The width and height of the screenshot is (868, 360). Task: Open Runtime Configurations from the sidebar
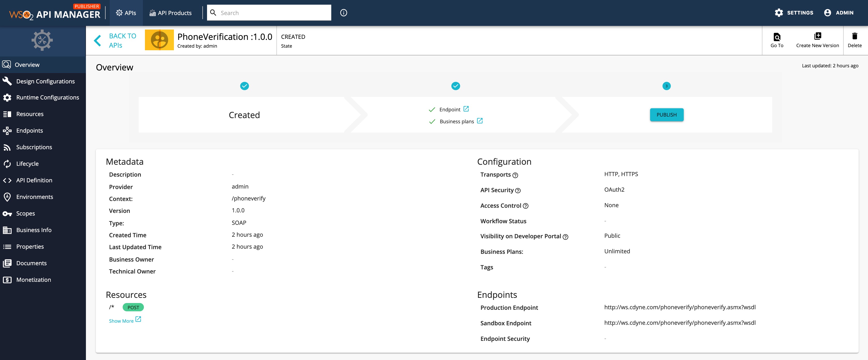pyautogui.click(x=48, y=97)
